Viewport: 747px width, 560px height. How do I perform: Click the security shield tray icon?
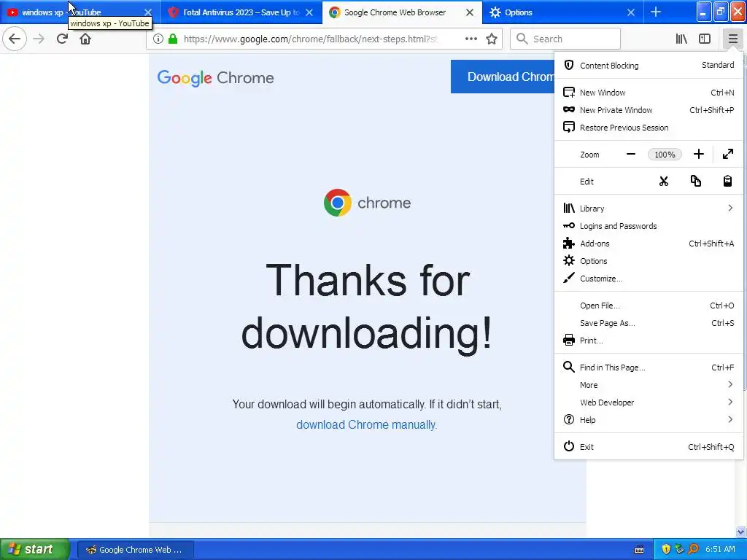click(x=666, y=549)
